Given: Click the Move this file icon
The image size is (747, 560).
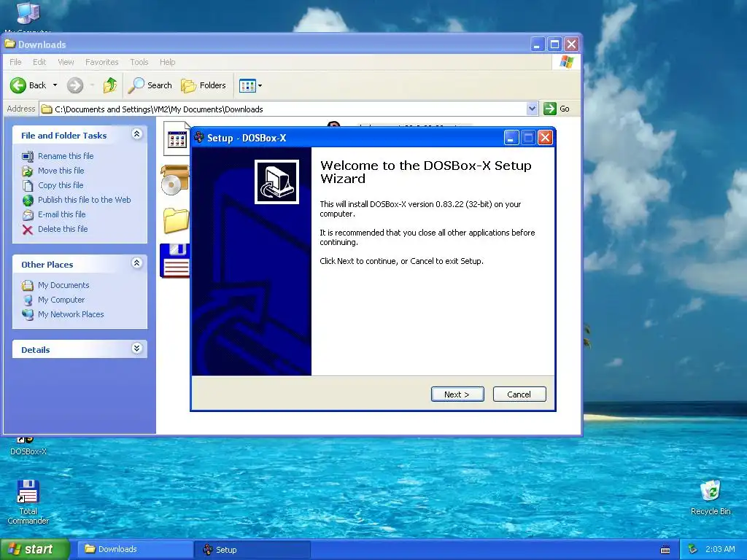Looking at the screenshot, I should [28, 171].
